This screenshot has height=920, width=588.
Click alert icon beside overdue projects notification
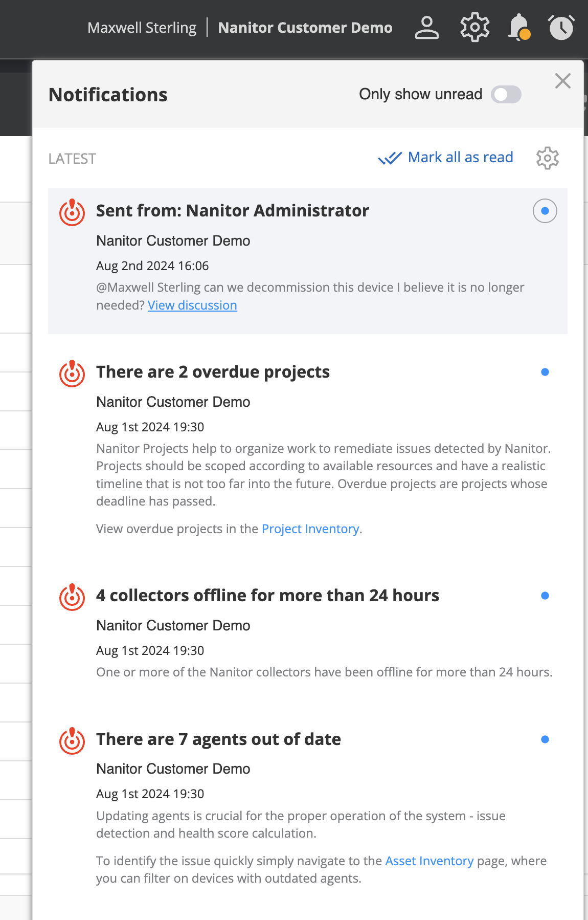pyautogui.click(x=72, y=374)
